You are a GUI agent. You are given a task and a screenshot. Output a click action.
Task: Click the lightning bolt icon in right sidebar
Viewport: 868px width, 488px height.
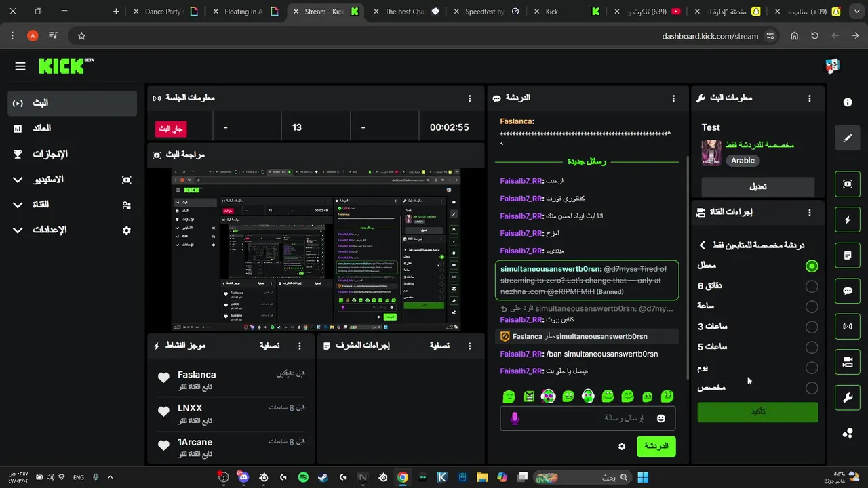[x=848, y=220]
